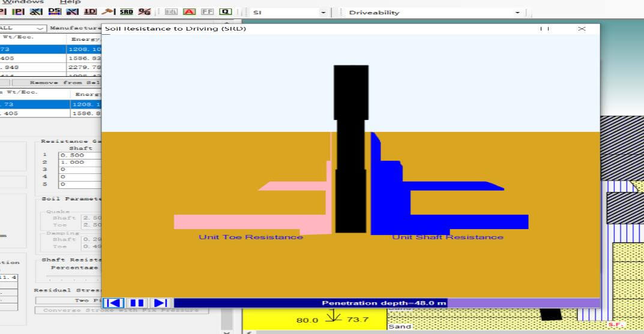Skip SRD animation to end
Viewport: 644px width, 334px height.
(160, 303)
